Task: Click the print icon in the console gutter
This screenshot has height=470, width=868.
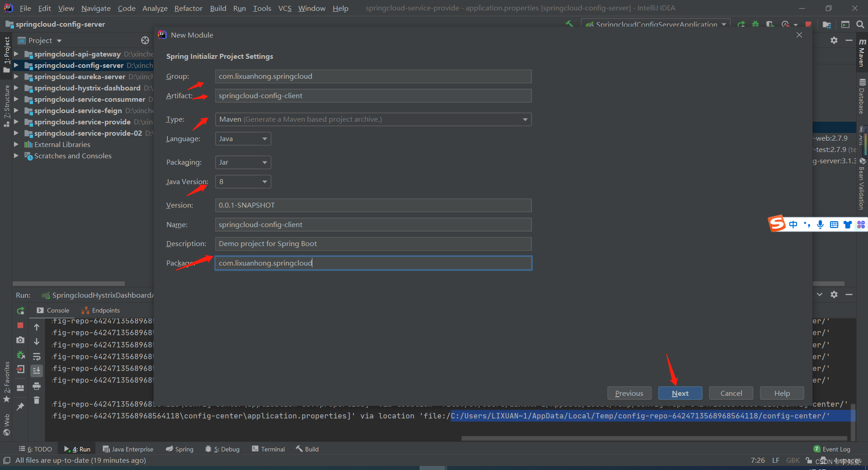Action: tap(37, 386)
